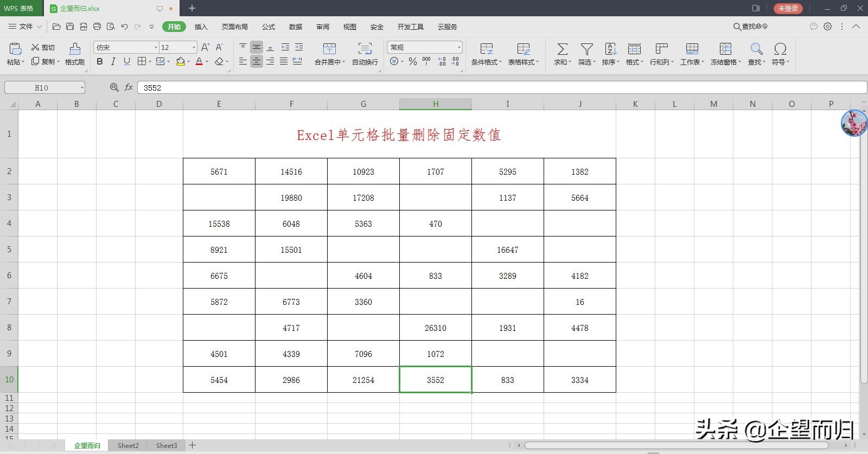Click the AutoSum (求和) icon
Viewport: 868px width, 454px height.
563,49
